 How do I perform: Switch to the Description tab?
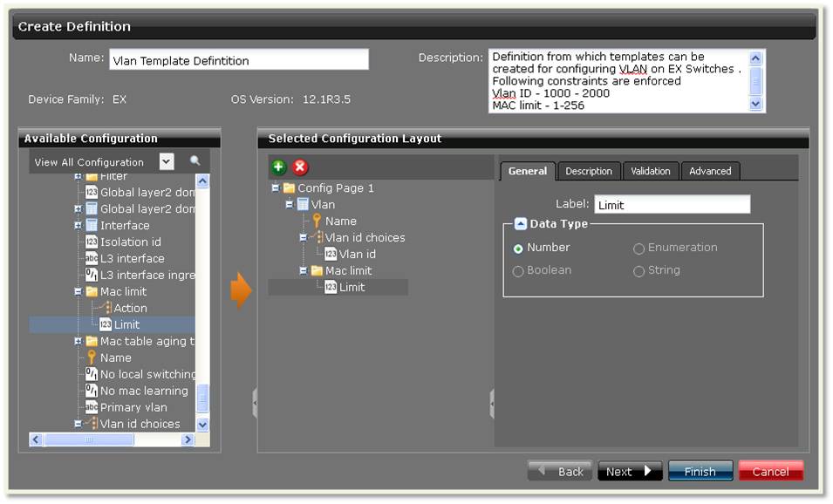[589, 171]
